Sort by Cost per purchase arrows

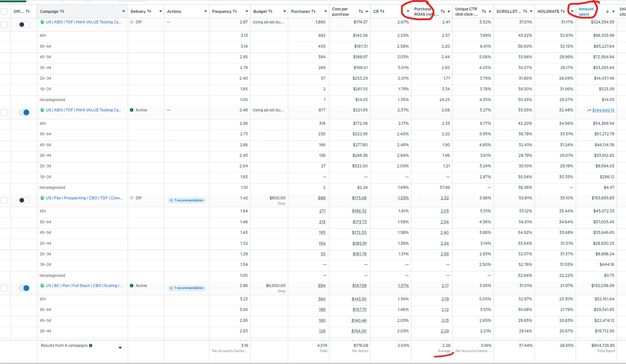pos(361,11)
